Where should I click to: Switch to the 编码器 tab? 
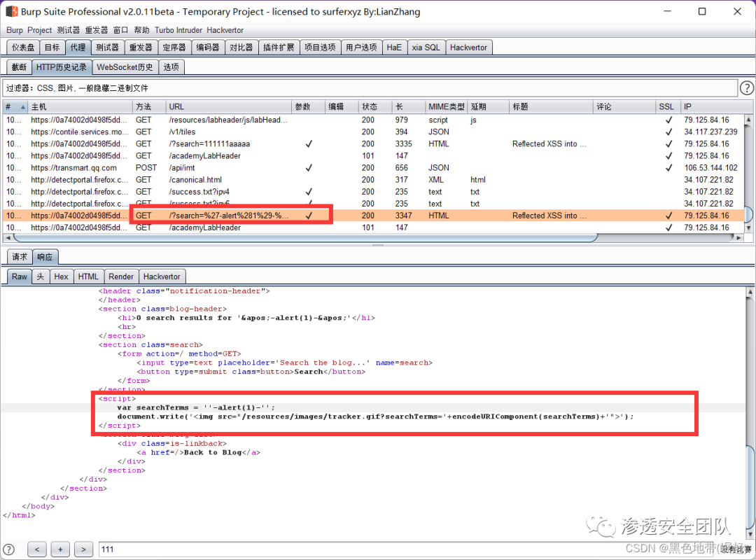[208, 48]
